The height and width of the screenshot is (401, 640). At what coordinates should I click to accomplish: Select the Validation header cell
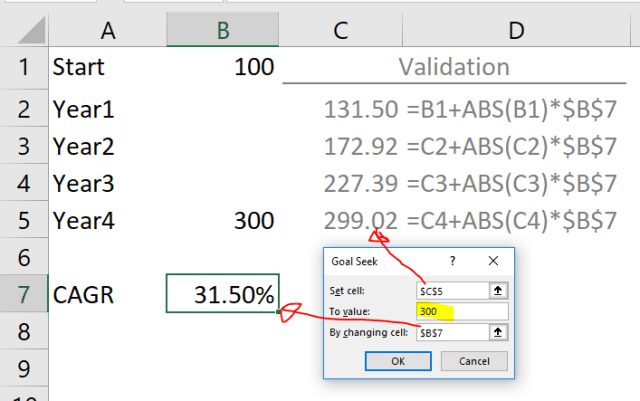pos(454,67)
